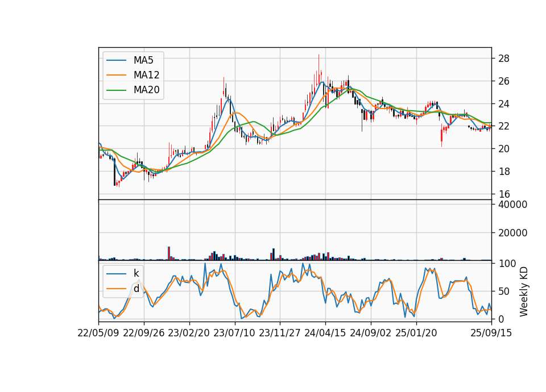Click the green MA20 legend line sample
This screenshot has height=392, width=546.
click(x=117, y=90)
